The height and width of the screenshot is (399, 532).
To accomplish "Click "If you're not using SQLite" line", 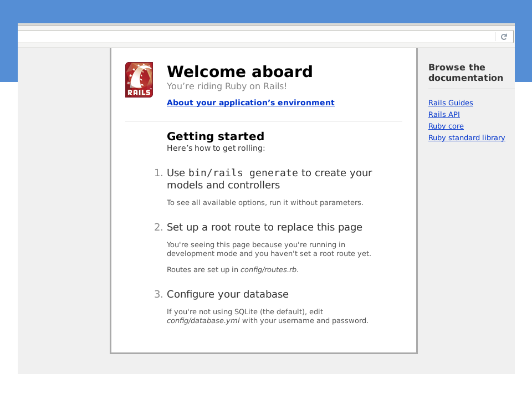I will (245, 312).
